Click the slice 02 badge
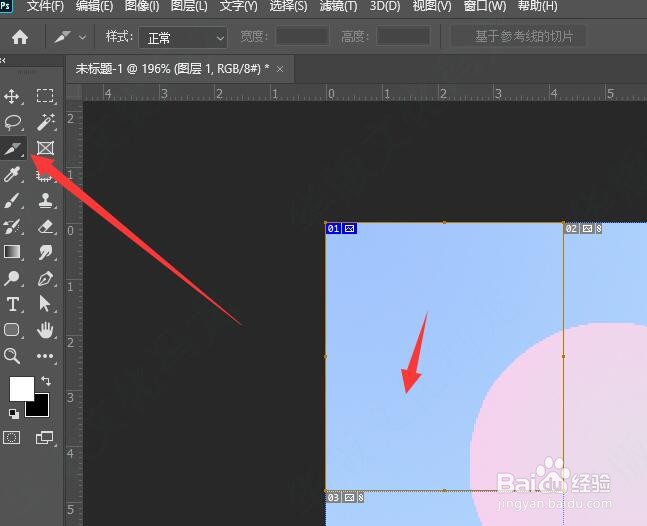 click(583, 228)
